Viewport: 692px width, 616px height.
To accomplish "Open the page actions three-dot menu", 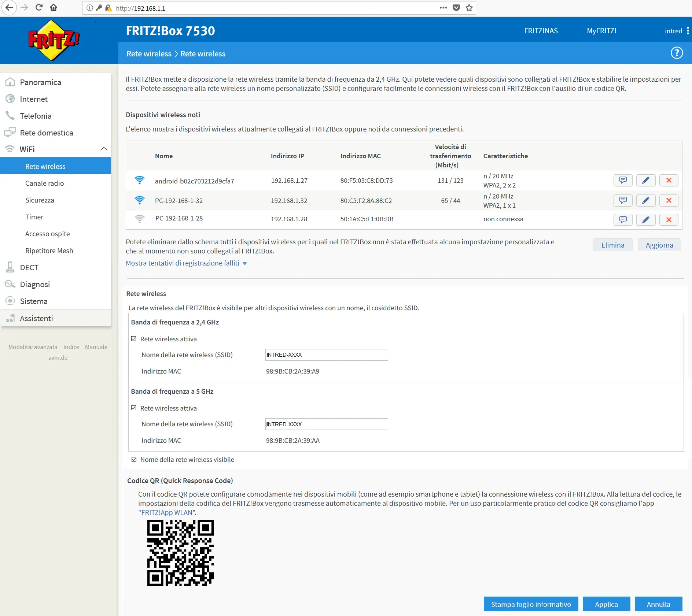I will click(443, 8).
